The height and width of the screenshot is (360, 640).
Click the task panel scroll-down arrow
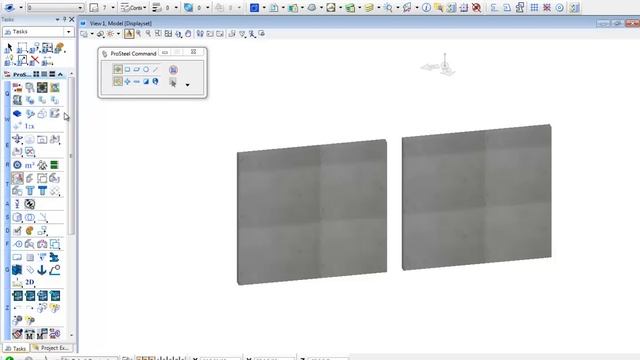pos(72,335)
